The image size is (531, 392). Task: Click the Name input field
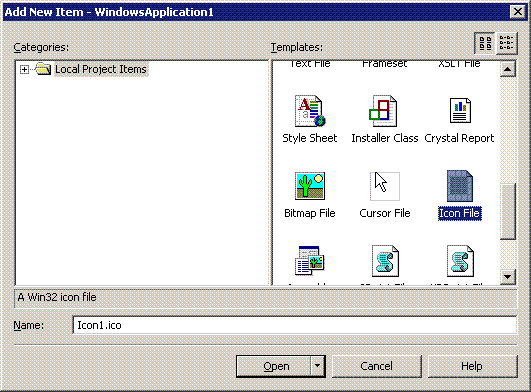click(295, 325)
